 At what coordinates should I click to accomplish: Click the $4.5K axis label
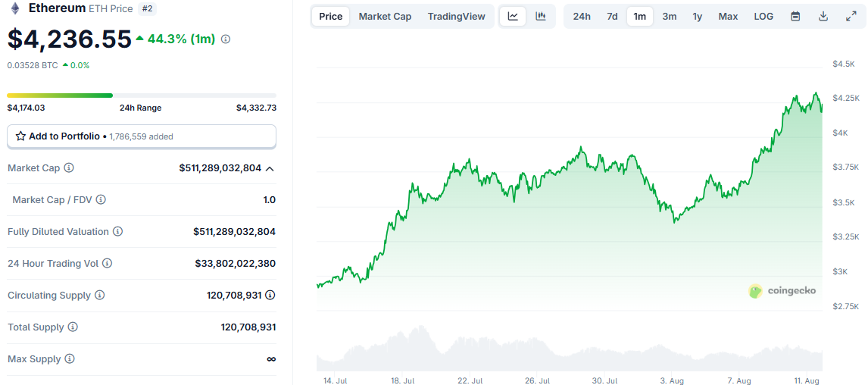pos(845,64)
